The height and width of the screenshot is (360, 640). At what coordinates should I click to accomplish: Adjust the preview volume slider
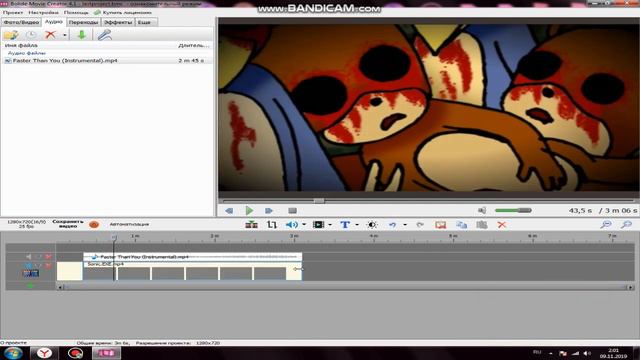tap(513, 210)
